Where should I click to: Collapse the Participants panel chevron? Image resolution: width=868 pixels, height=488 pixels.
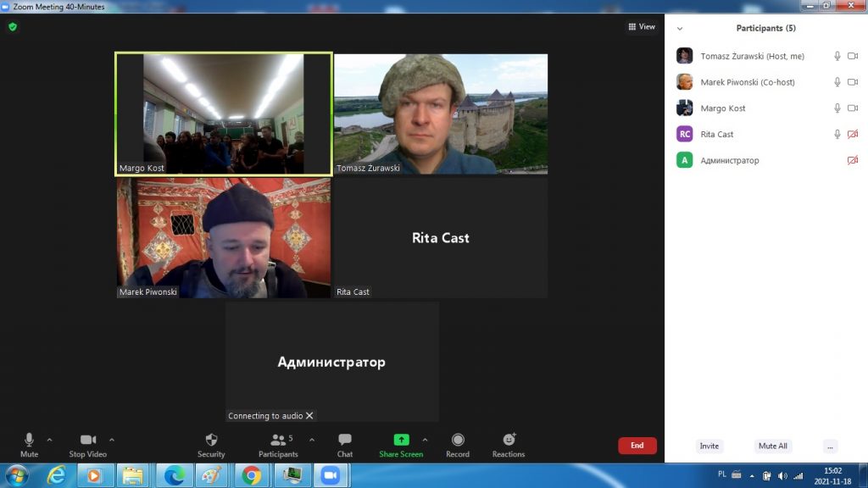click(680, 29)
